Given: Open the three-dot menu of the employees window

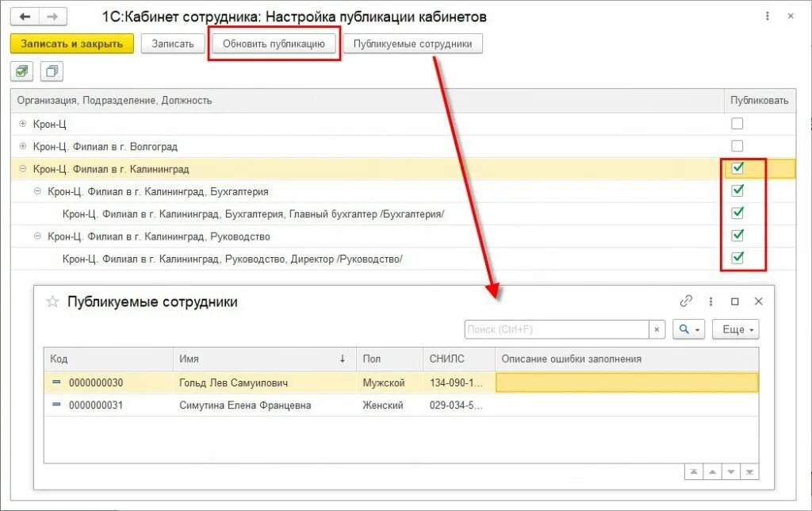Looking at the screenshot, I should (x=710, y=302).
